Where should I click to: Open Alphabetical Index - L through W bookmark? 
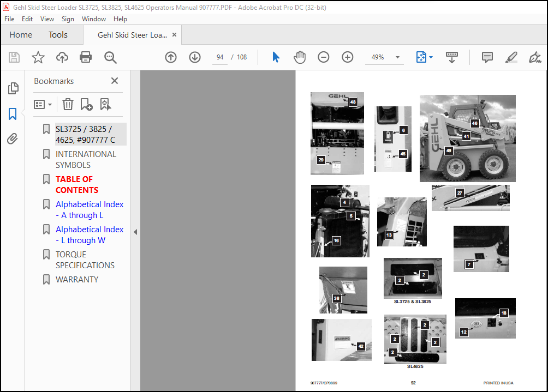90,234
